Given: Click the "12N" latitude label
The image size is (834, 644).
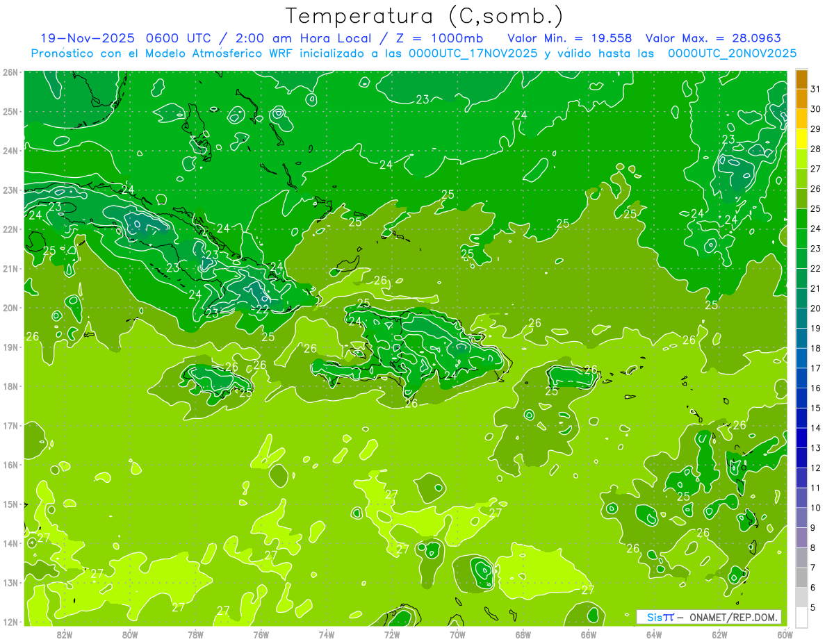Looking at the screenshot, I should point(10,622).
